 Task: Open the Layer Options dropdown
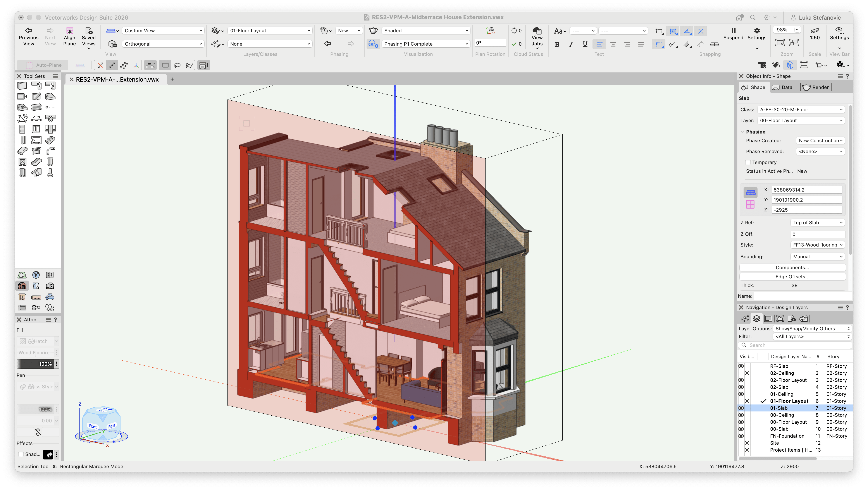[812, 329]
